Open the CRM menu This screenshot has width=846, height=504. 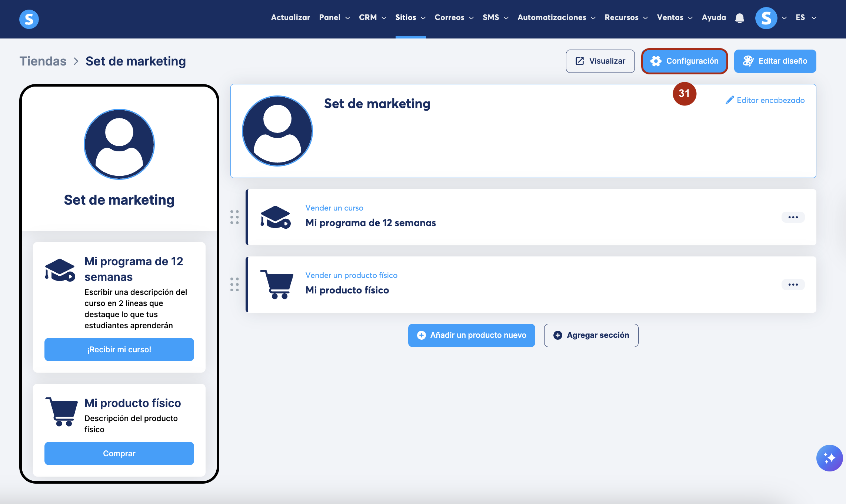372,17
